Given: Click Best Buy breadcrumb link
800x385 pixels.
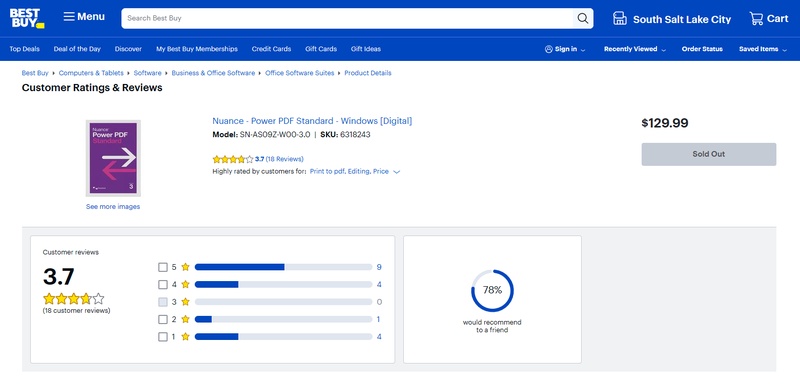Looking at the screenshot, I should tap(35, 73).
